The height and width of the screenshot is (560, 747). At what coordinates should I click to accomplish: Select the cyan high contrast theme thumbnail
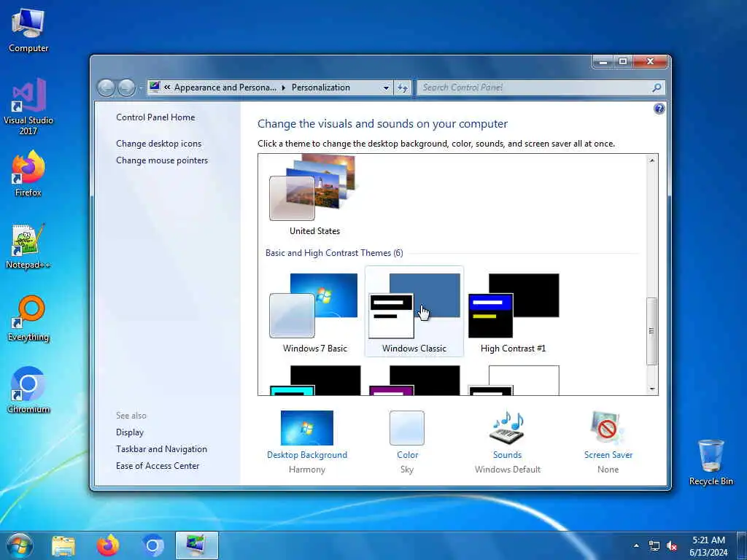tap(314, 381)
